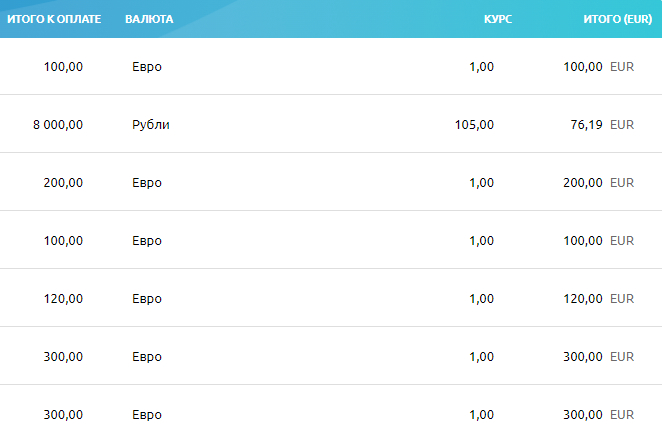
Task: Select the 100,00 EUR total in first row
Action: coord(599,67)
